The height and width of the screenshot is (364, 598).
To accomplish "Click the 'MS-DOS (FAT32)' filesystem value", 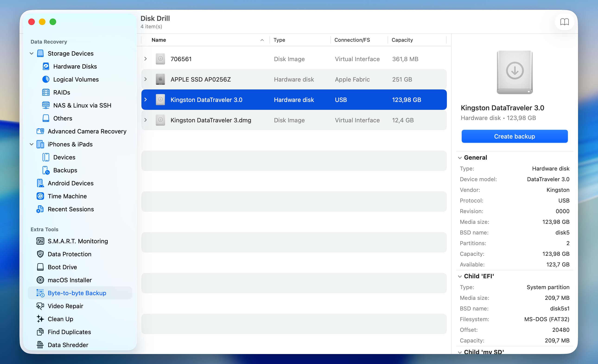I will (x=547, y=319).
